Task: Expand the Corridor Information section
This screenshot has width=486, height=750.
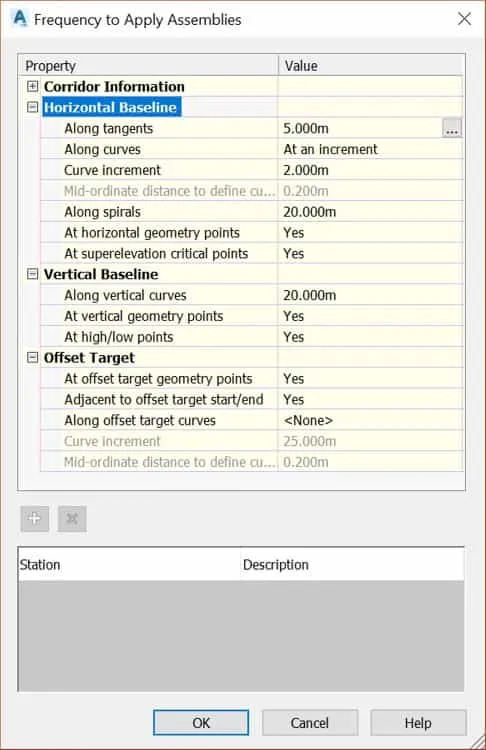Action: (32, 86)
